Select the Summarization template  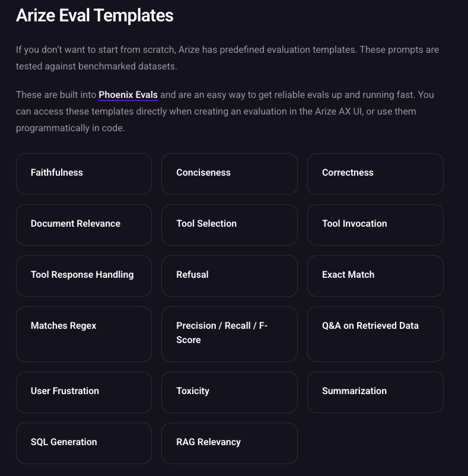[x=375, y=392]
